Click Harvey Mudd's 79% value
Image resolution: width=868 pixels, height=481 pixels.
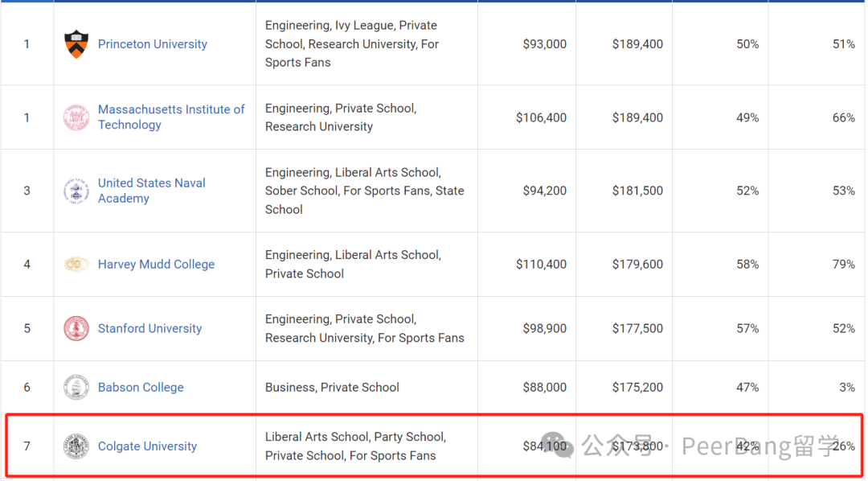tap(844, 265)
